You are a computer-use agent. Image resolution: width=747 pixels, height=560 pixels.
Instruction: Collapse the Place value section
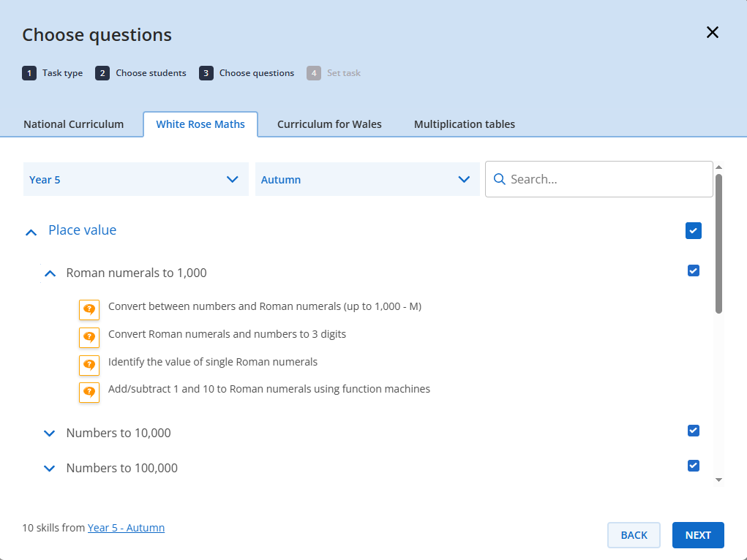[x=31, y=232]
